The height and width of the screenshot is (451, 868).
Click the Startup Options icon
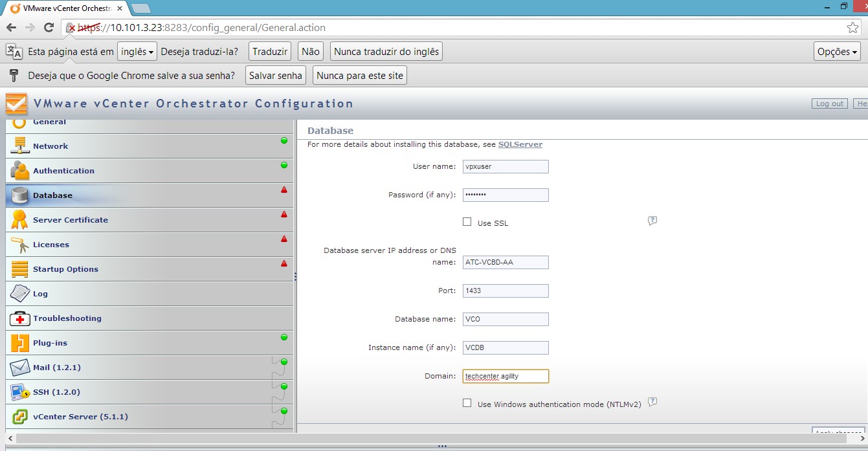click(x=20, y=269)
